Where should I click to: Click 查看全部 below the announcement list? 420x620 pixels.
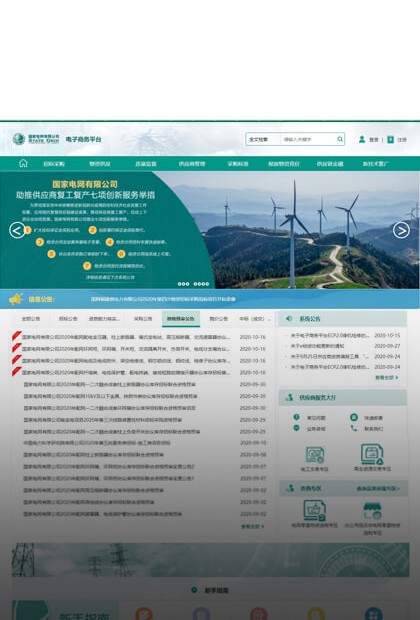click(x=252, y=526)
